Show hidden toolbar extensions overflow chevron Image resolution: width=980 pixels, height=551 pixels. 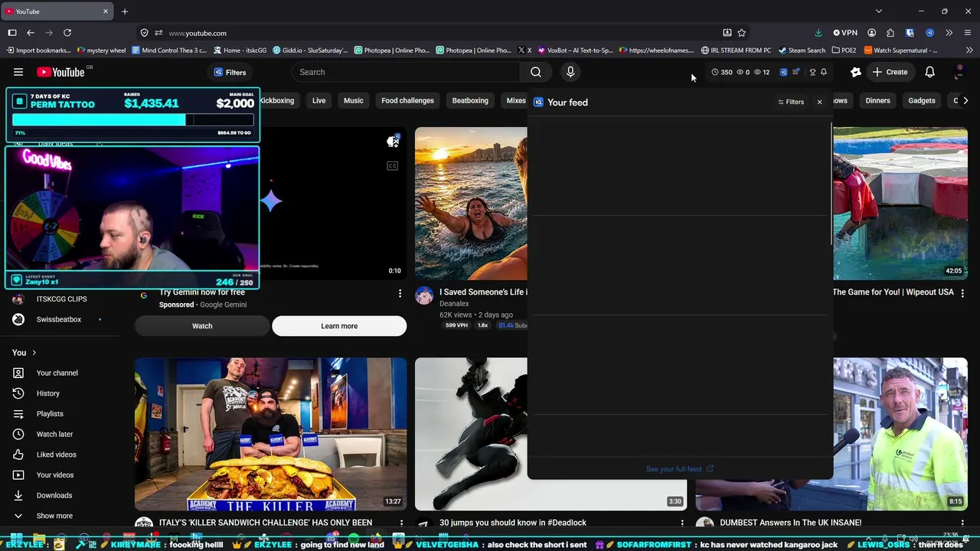(949, 33)
